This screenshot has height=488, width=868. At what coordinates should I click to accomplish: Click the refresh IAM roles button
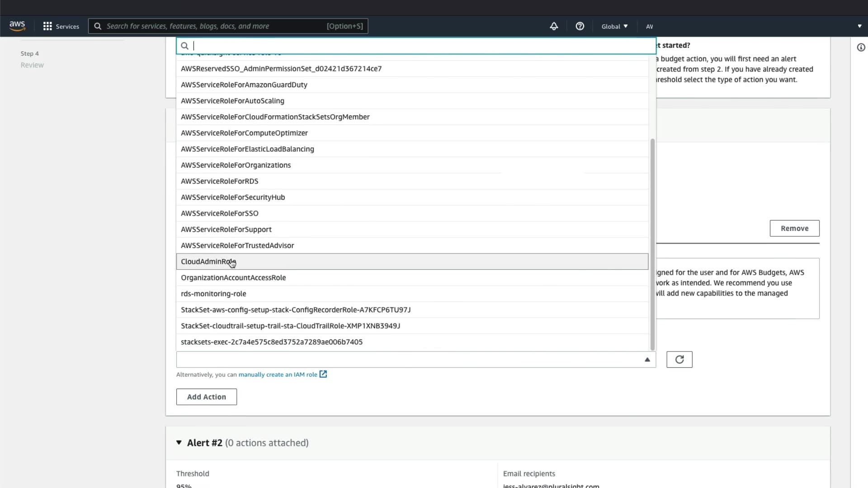[679, 360]
